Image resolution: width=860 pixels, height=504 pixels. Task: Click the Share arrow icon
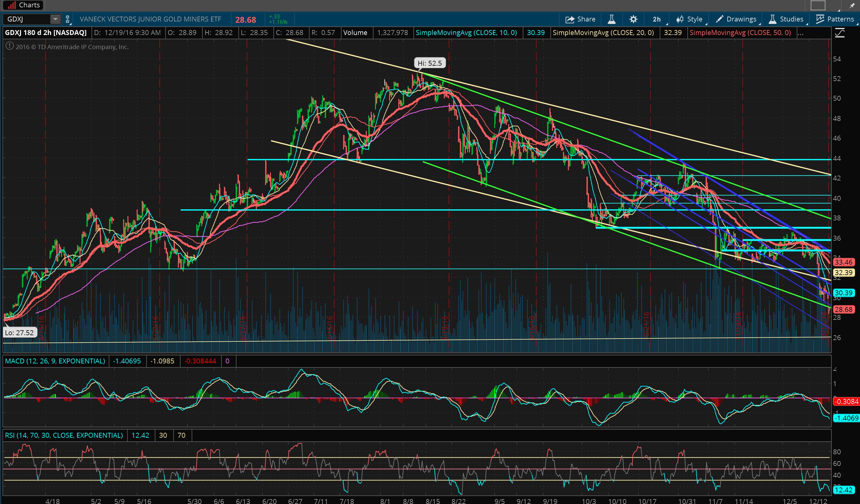tap(569, 19)
